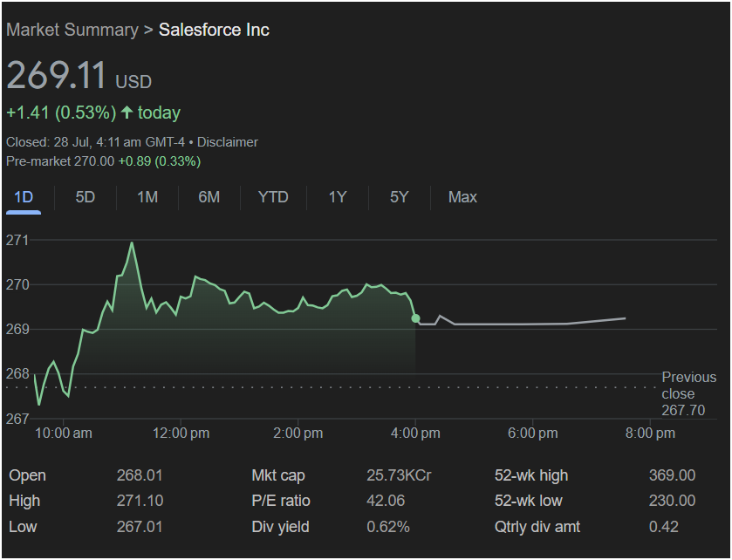Click the 52-wk high value 369.00
Image resolution: width=732 pixels, height=560 pixels.
672,475
